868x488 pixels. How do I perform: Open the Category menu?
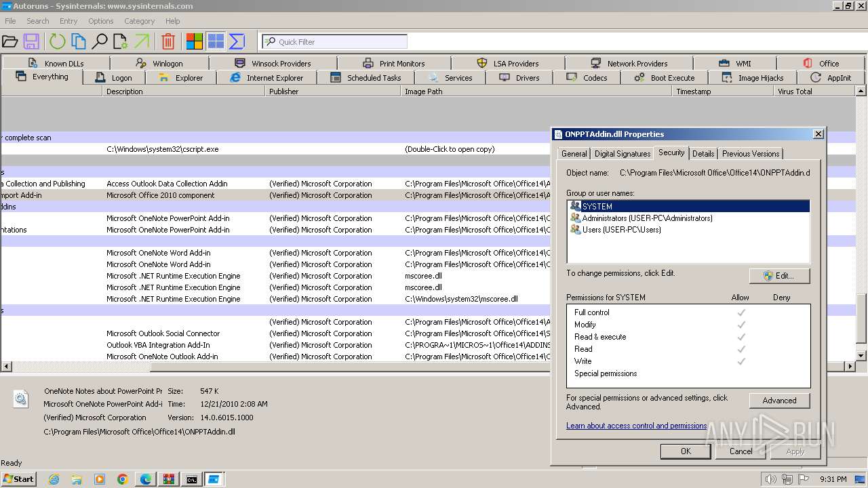point(139,21)
